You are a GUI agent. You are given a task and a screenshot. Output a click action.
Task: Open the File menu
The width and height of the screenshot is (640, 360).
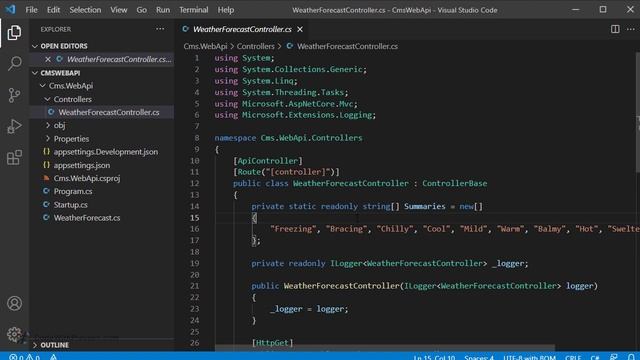coord(31,10)
